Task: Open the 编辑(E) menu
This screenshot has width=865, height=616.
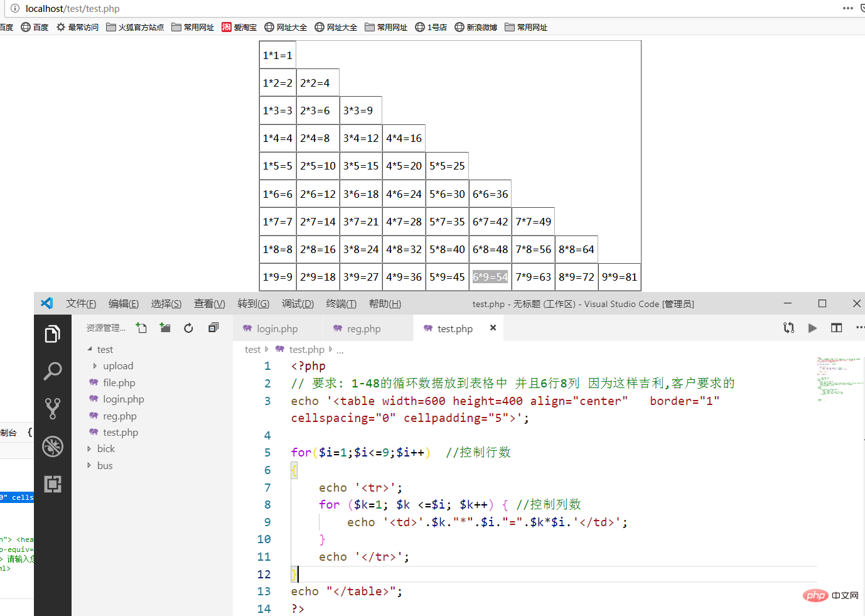Action: 124,304
